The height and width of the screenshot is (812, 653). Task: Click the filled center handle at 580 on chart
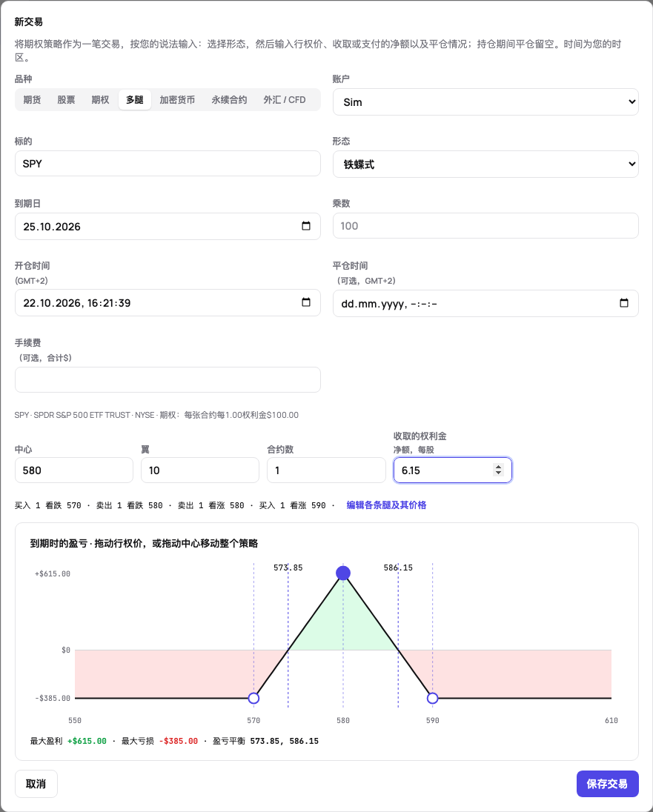[343, 573]
